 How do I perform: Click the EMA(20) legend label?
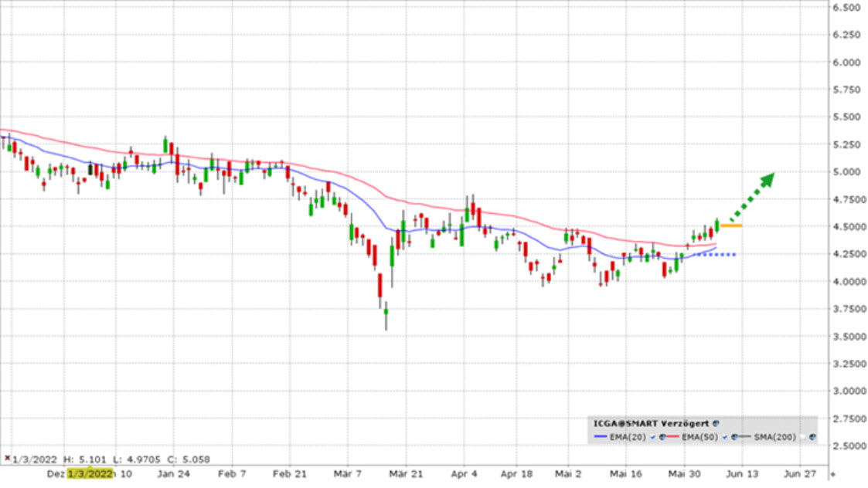pyautogui.click(x=628, y=437)
